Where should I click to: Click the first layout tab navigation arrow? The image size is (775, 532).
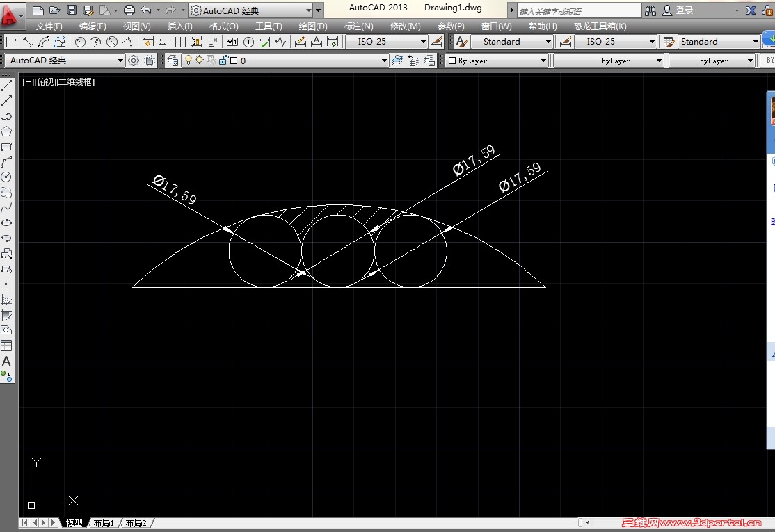tap(25, 523)
